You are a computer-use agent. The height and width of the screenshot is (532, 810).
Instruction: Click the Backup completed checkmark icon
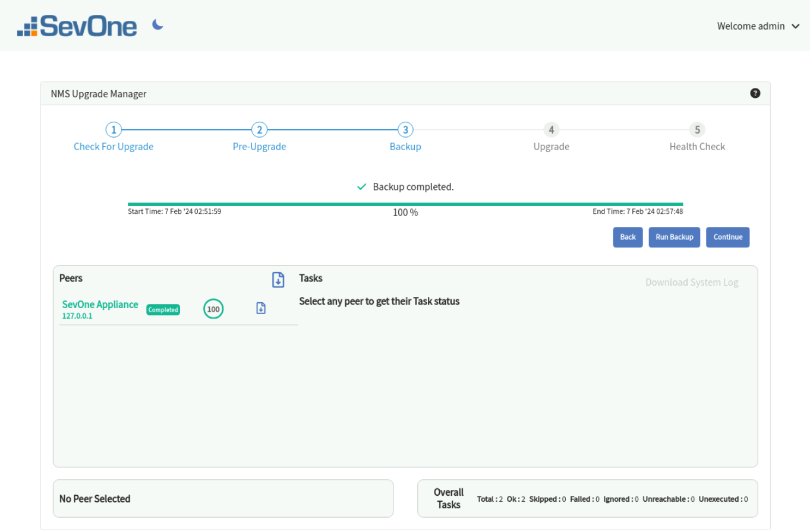pos(361,186)
